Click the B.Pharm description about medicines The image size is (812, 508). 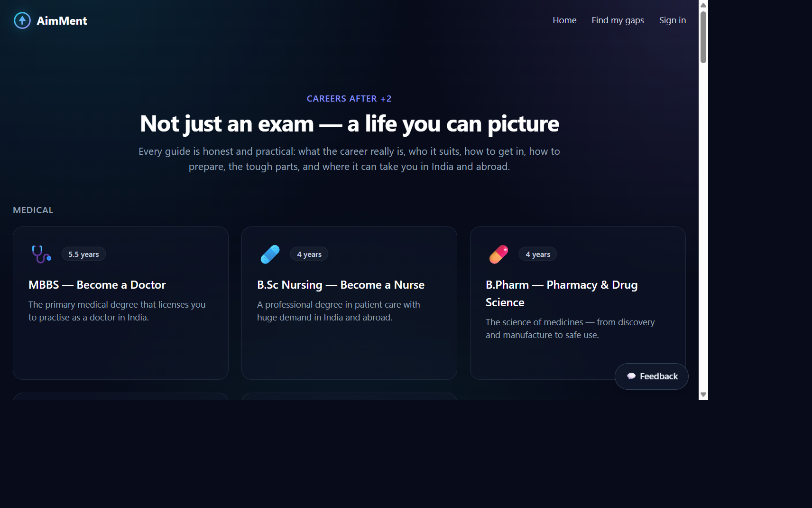tap(570, 329)
